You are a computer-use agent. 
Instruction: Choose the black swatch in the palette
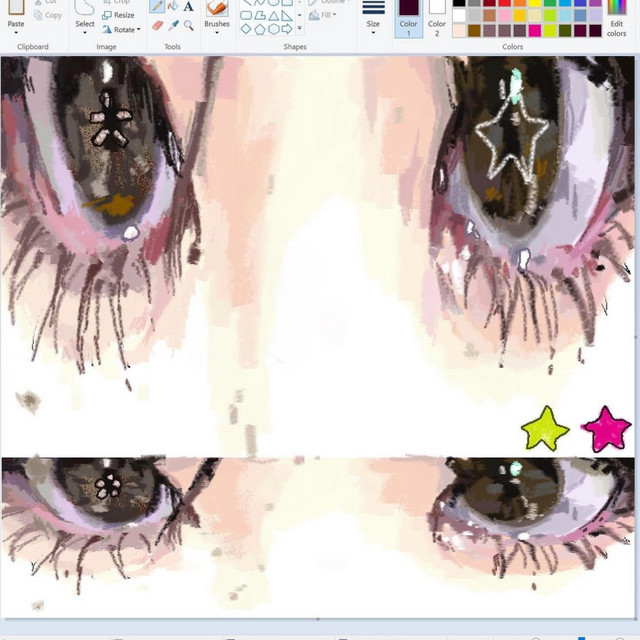click(459, 3)
